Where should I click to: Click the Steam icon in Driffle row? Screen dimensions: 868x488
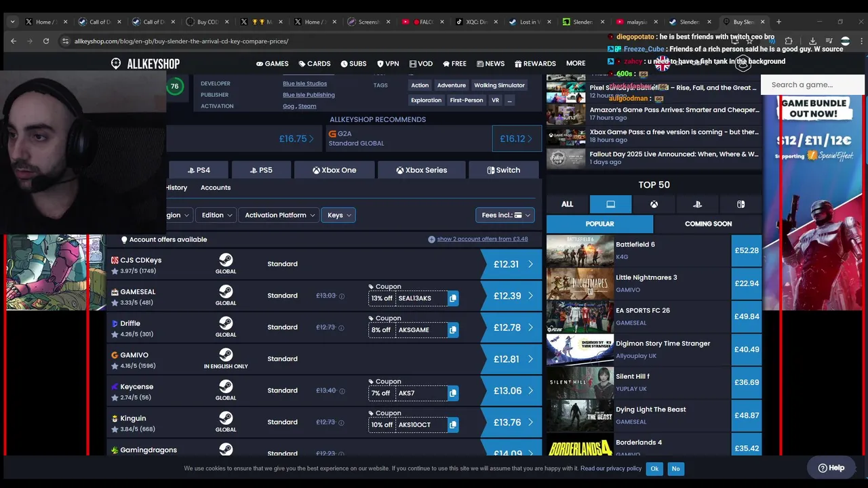point(226,323)
